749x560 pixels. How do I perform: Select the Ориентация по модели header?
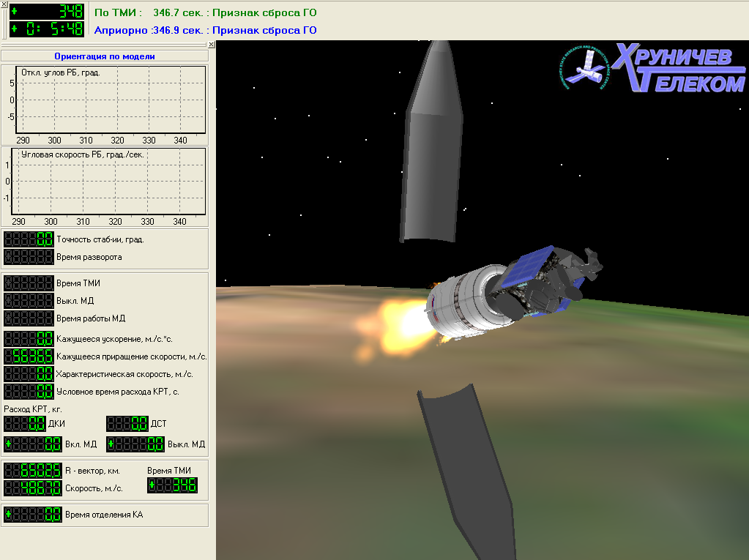tap(104, 56)
